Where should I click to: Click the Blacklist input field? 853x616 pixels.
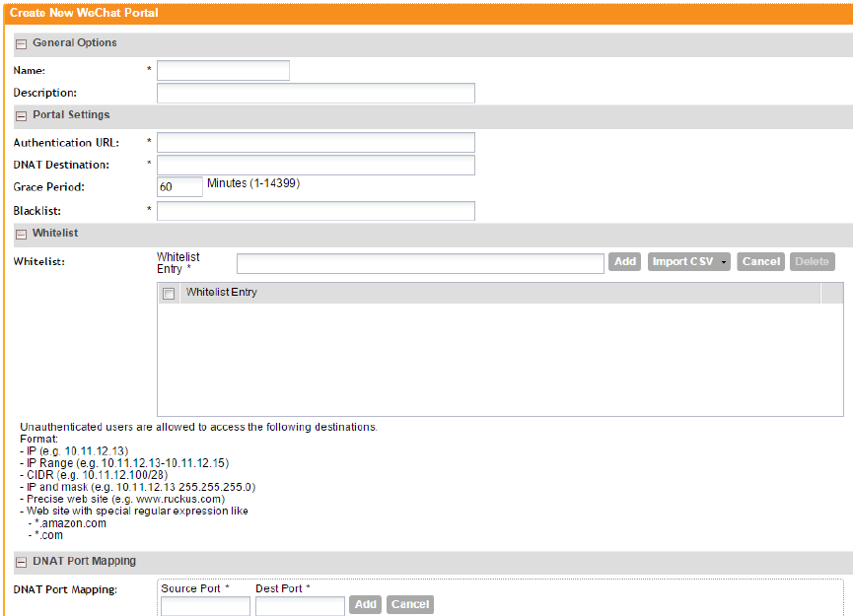click(x=316, y=211)
